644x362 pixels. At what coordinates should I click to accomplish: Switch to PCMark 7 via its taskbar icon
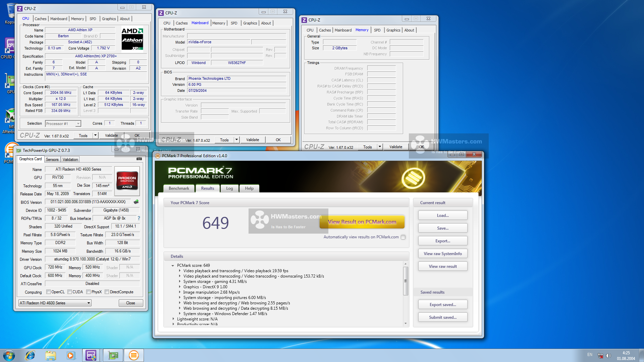coord(134,355)
